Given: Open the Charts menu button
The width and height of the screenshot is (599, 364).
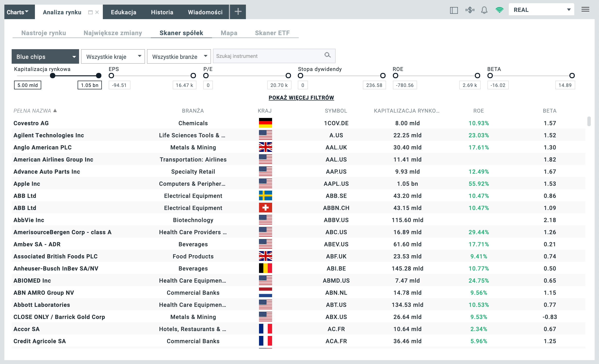Looking at the screenshot, I should point(17,12).
